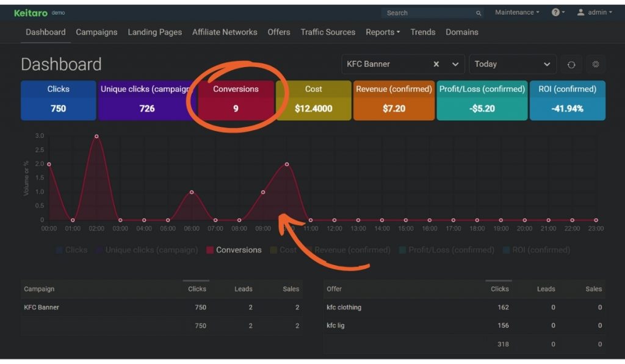Switch to the Campaigns tab

coord(96,32)
